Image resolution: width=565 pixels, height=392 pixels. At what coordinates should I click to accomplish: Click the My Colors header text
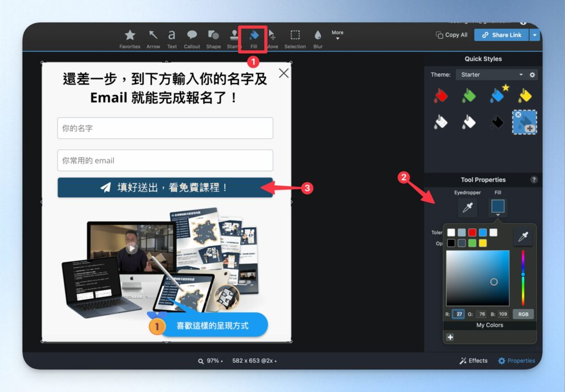point(490,325)
